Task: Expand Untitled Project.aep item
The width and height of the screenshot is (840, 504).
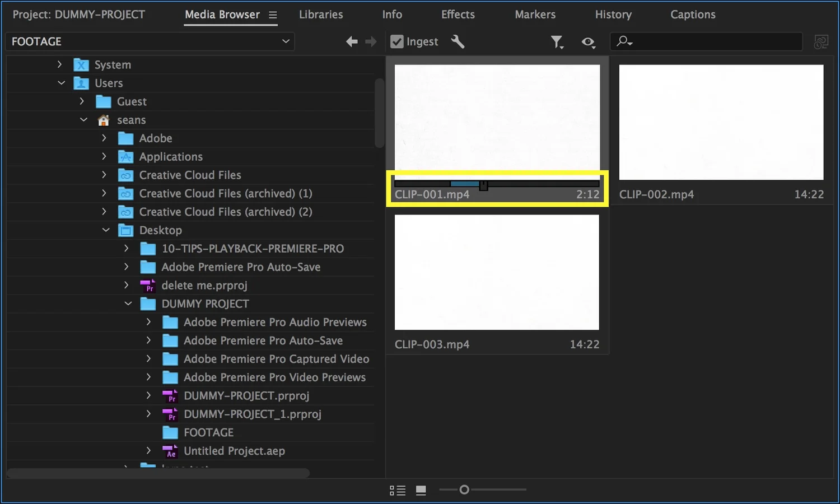Action: (148, 451)
